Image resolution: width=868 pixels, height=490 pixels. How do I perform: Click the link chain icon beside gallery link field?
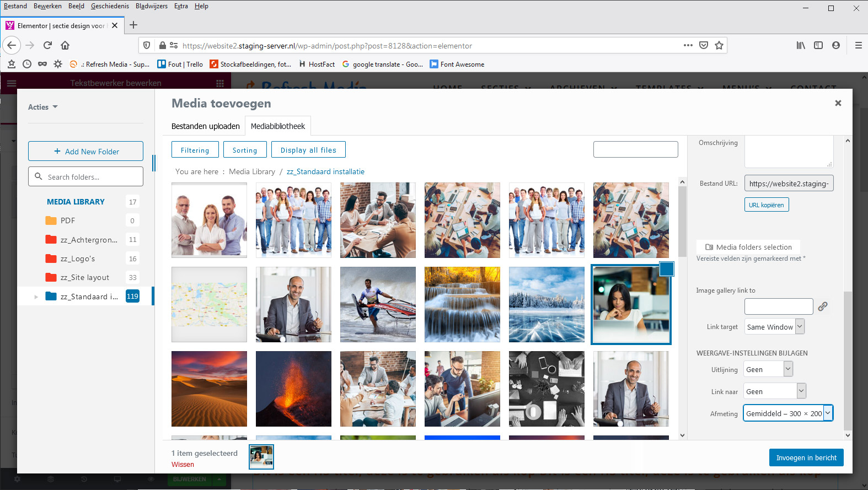[x=822, y=306]
